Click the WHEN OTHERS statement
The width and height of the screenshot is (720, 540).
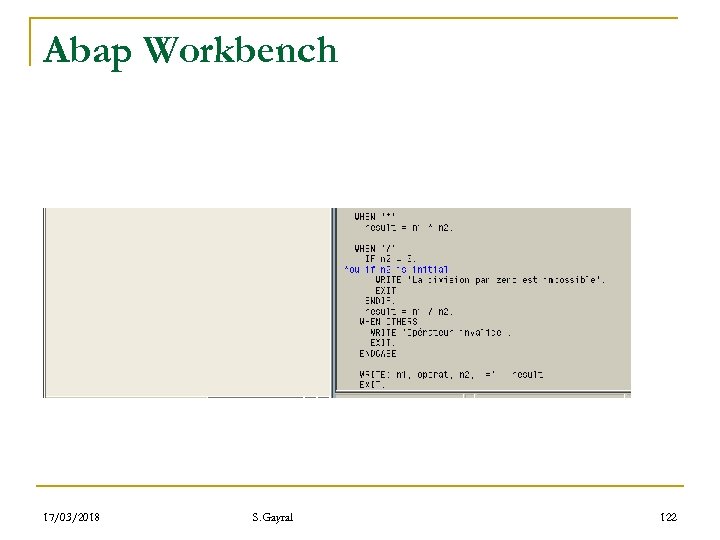pyautogui.click(x=388, y=322)
